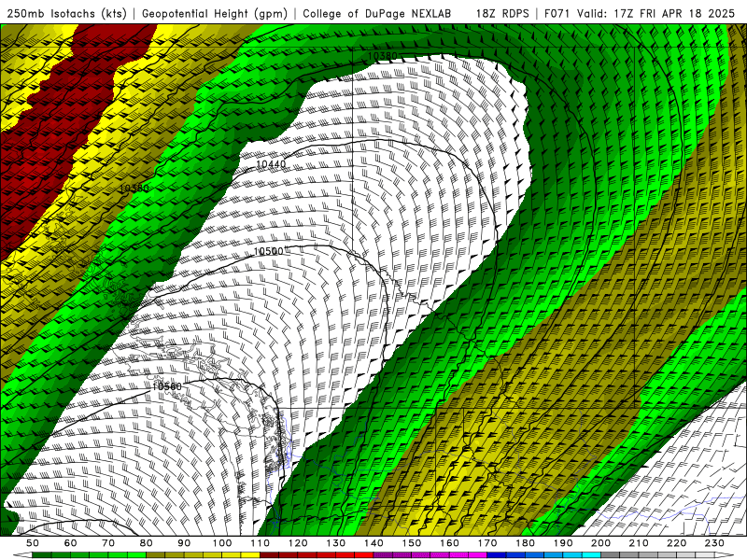Click the 200 value on the color scale
Viewport: 747px width, 560px height.
pyautogui.click(x=600, y=543)
